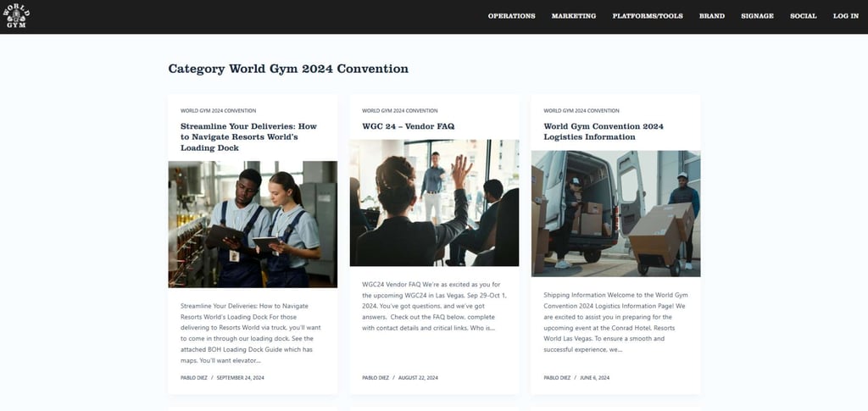Click the World Gym logo

coord(16,16)
